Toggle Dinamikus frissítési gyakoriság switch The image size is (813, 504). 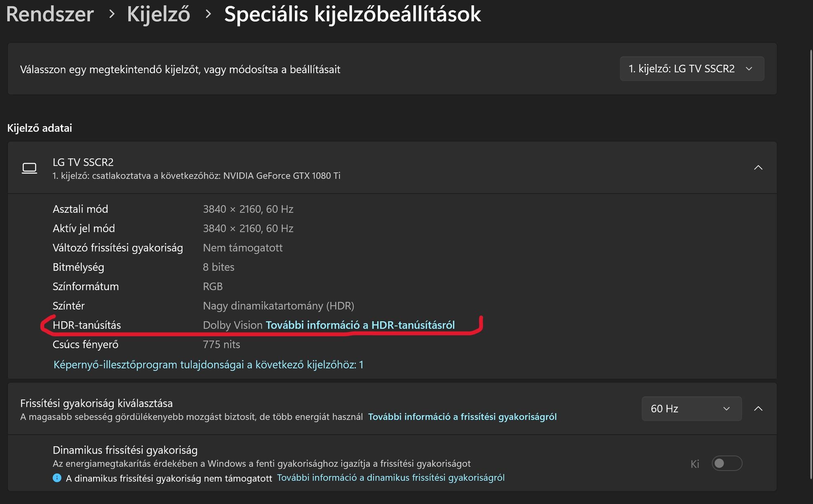coord(727,464)
